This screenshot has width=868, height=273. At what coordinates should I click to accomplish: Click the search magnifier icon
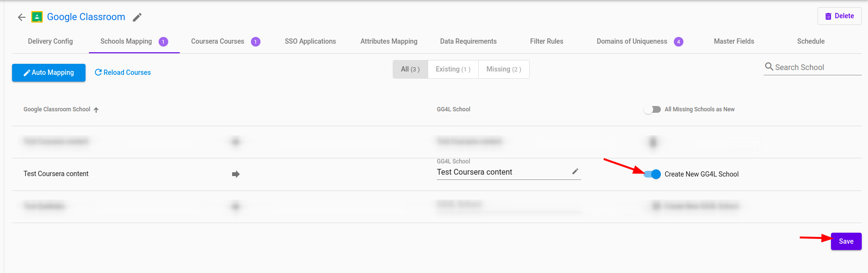tap(769, 67)
